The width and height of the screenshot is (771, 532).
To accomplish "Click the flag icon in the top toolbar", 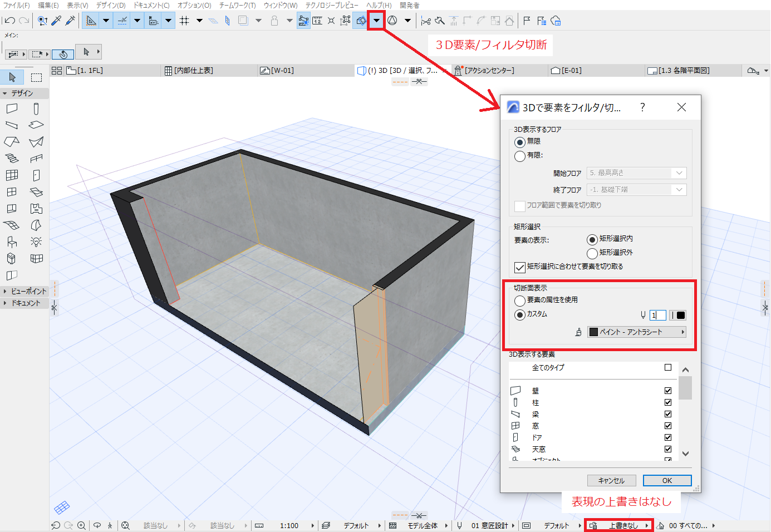I will click(527, 21).
